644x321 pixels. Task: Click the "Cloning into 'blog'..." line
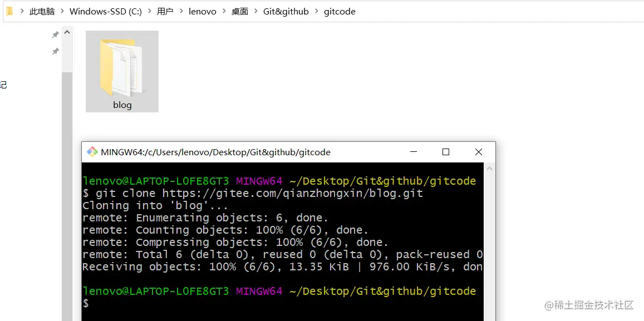click(155, 205)
